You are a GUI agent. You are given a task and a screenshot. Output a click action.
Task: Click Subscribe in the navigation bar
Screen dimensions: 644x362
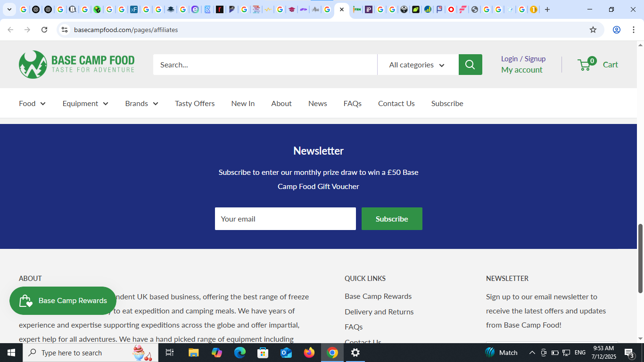coord(447,103)
